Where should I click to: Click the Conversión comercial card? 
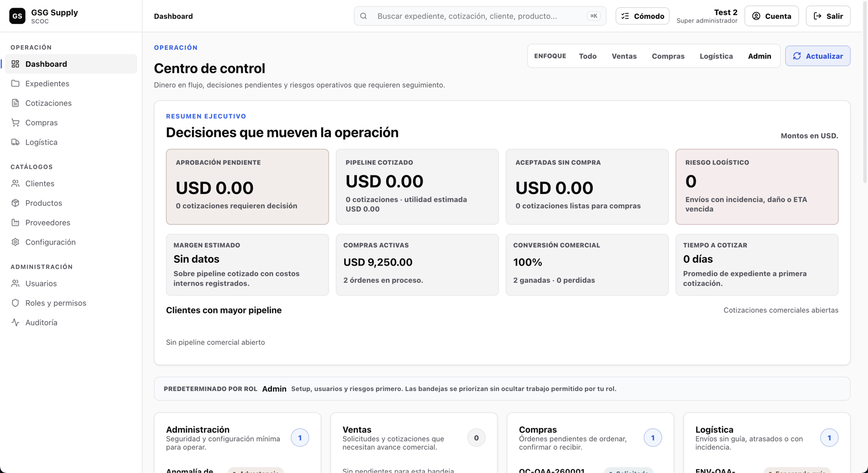587,265
